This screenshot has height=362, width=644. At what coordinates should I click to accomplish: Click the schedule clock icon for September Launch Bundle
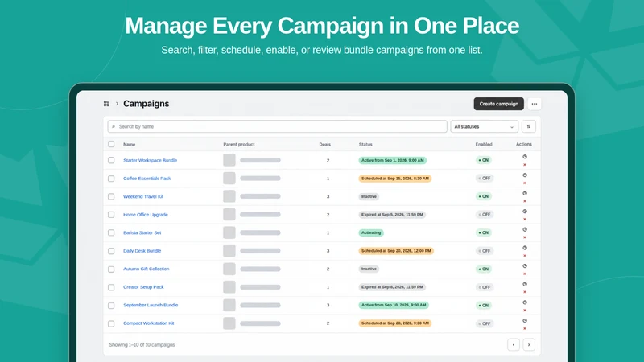tap(525, 302)
